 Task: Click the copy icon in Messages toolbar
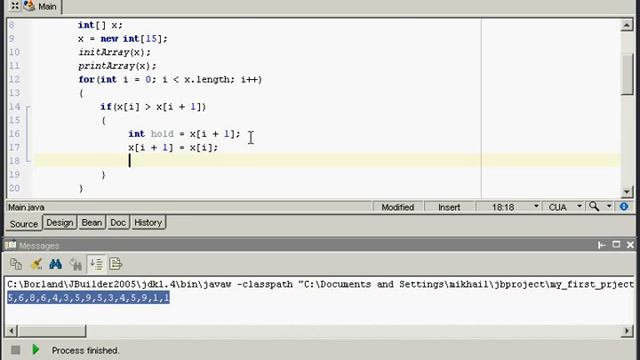click(x=16, y=264)
